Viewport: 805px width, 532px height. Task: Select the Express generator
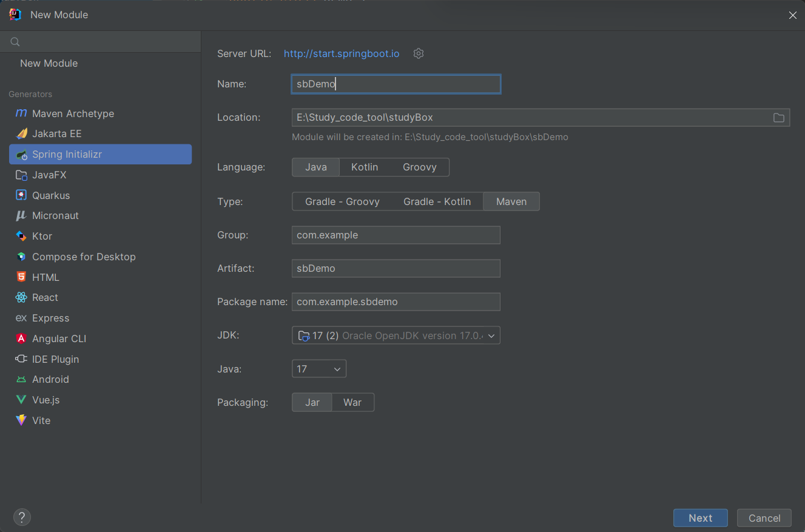pyautogui.click(x=100, y=318)
